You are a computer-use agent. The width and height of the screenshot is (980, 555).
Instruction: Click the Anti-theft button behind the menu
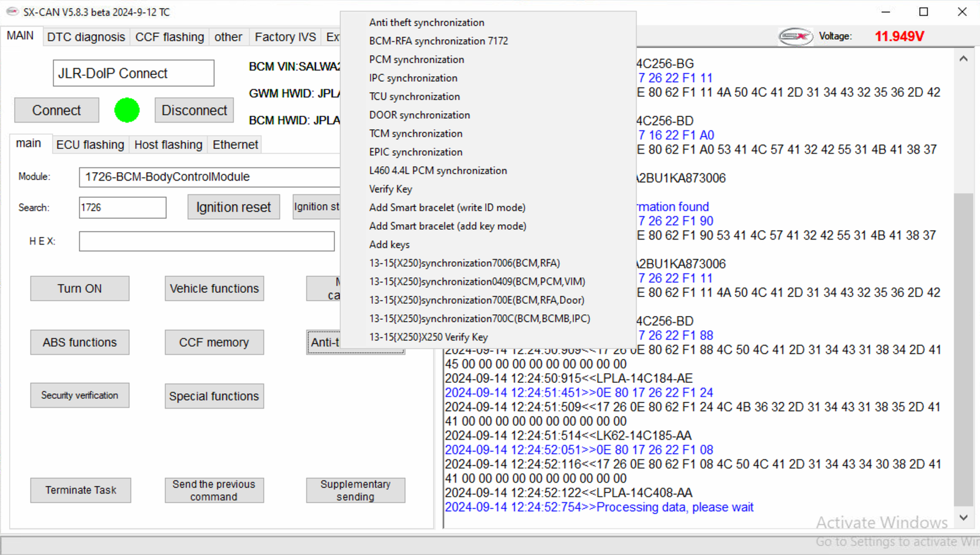pyautogui.click(x=323, y=342)
